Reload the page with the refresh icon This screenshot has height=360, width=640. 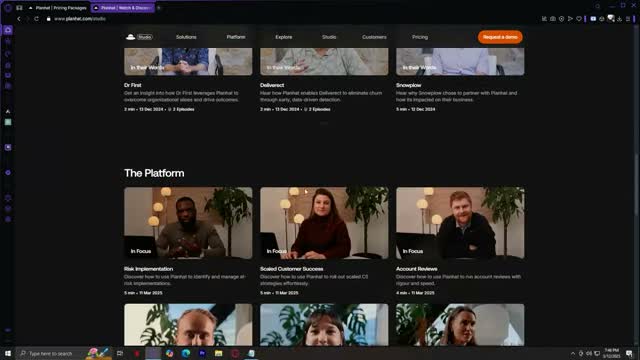[36, 19]
